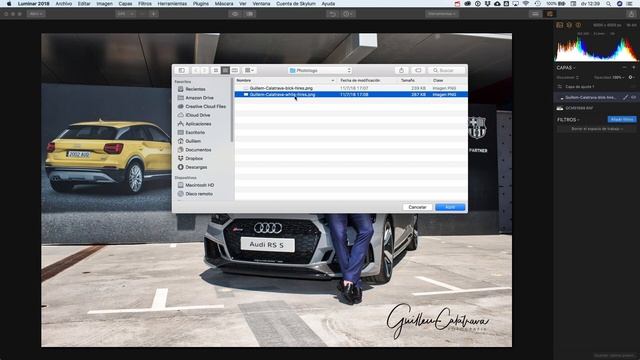Screen dimensions: 640x360
Task: Go forward in file dialog navigation
Action: coord(204,70)
